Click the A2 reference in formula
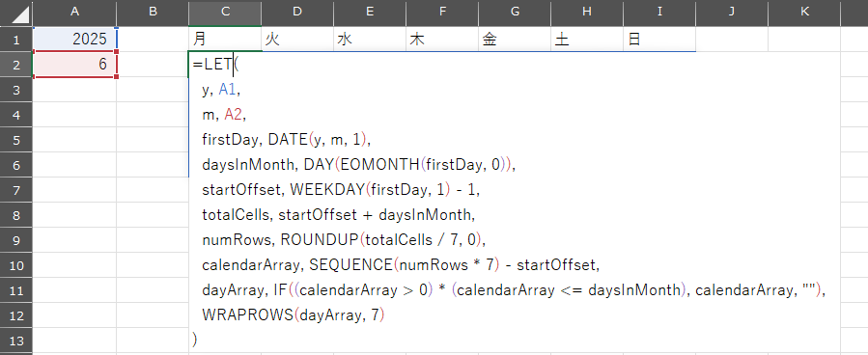The image size is (868, 355). tap(232, 115)
